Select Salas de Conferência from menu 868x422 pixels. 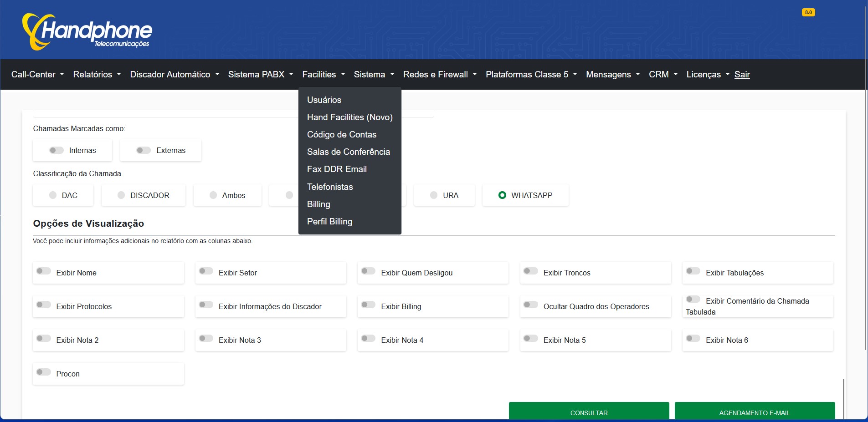click(348, 152)
